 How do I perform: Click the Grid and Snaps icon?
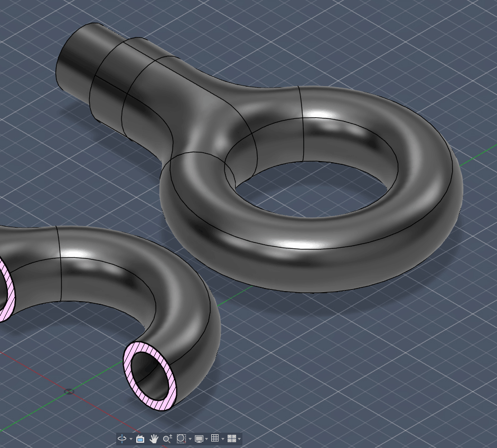[215, 438]
